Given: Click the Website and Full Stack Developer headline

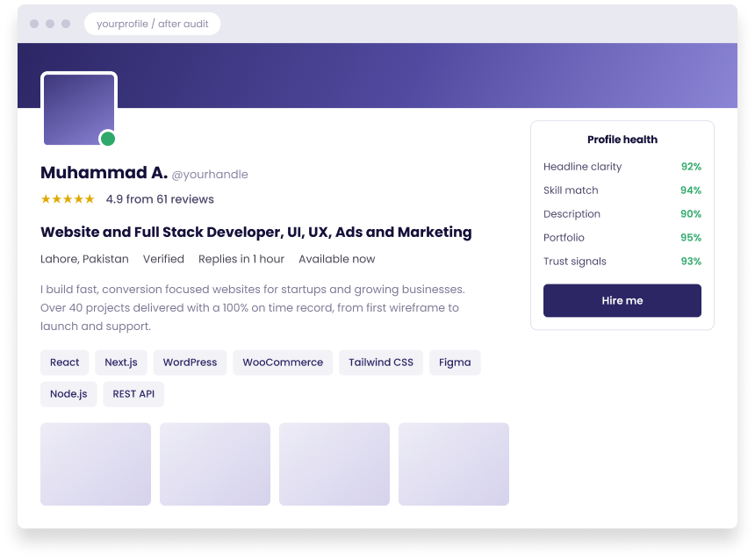Looking at the screenshot, I should tap(256, 232).
